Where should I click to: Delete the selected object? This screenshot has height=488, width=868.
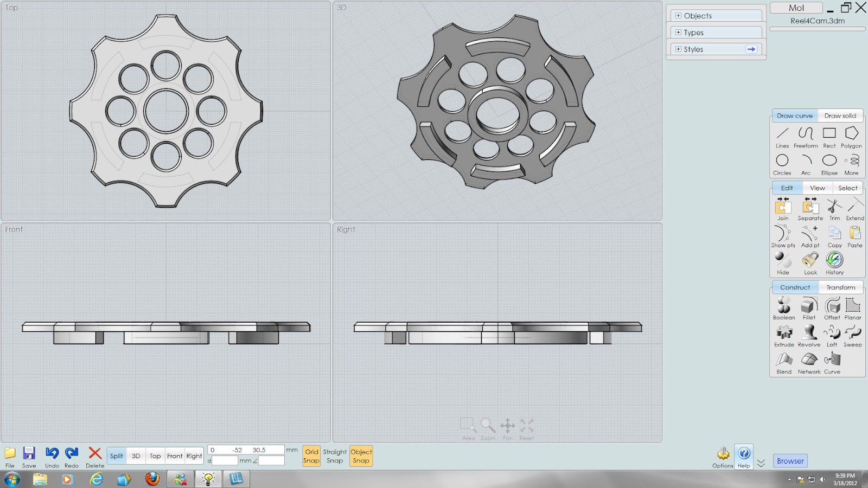click(95, 457)
